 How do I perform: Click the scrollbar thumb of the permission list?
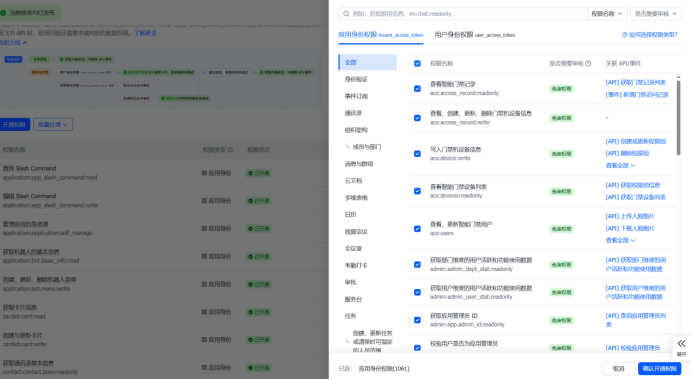[x=678, y=118]
